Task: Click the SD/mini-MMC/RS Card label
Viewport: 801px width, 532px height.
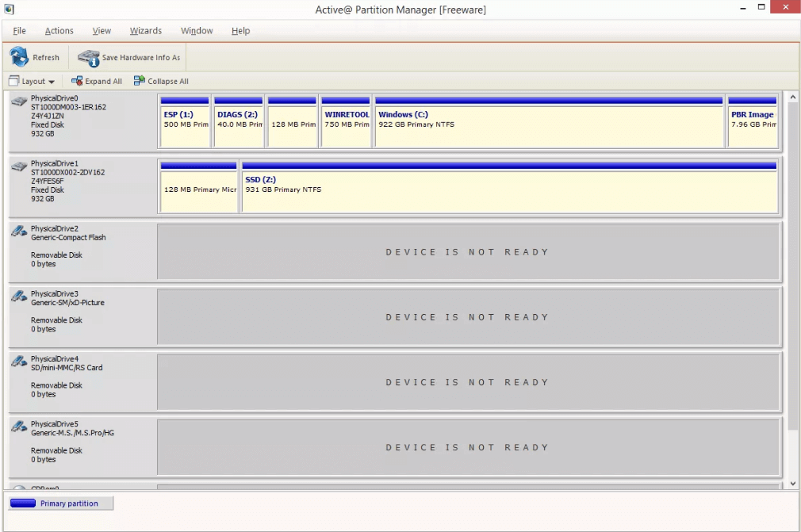Action: 67,368
